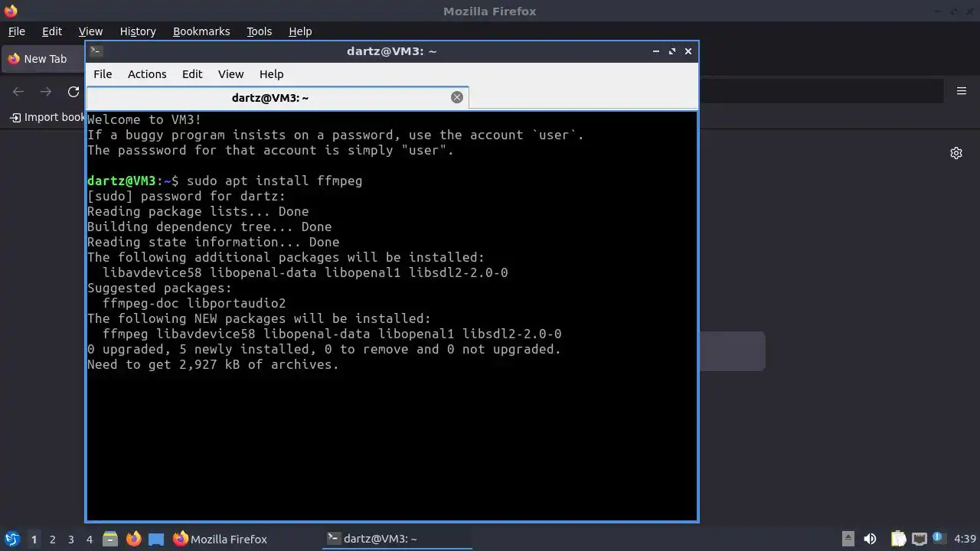Close the terminal window
Image resolution: width=980 pixels, height=551 pixels.
(688, 51)
